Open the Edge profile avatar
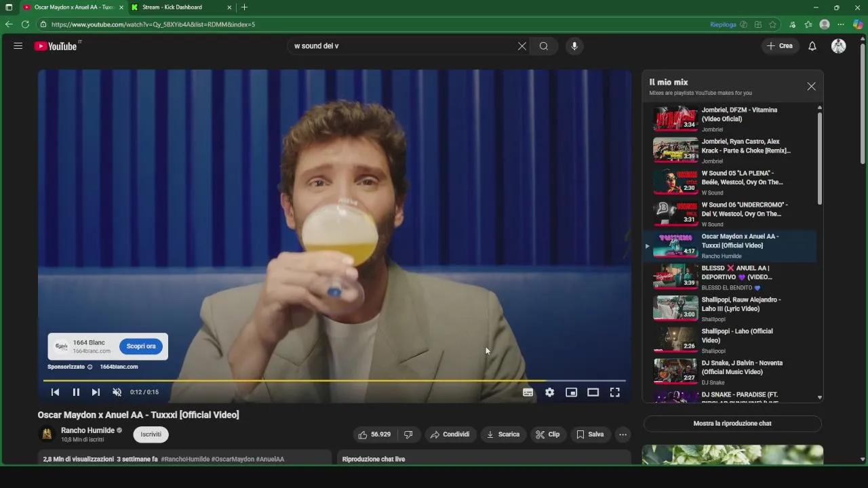The width and height of the screenshot is (868, 488). [x=825, y=24]
